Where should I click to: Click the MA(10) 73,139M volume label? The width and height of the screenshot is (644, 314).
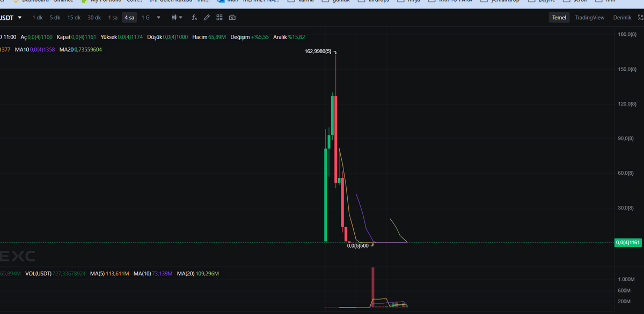pos(153,273)
